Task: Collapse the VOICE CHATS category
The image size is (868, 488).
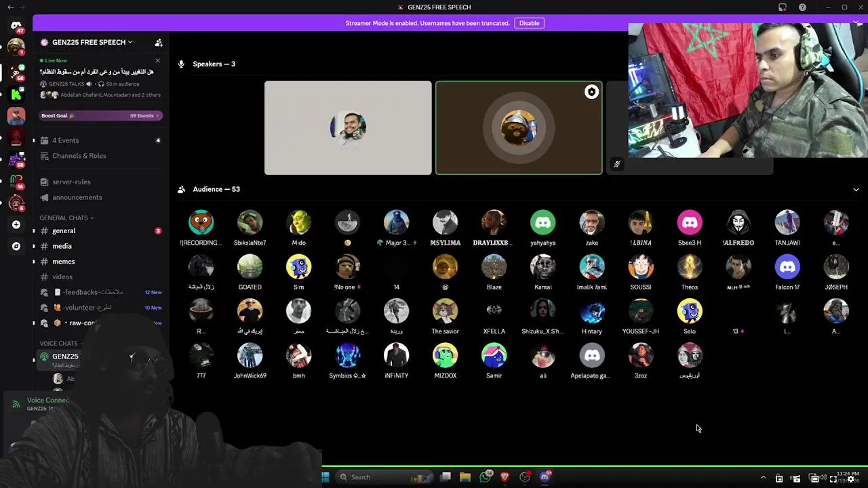Action: pyautogui.click(x=61, y=344)
